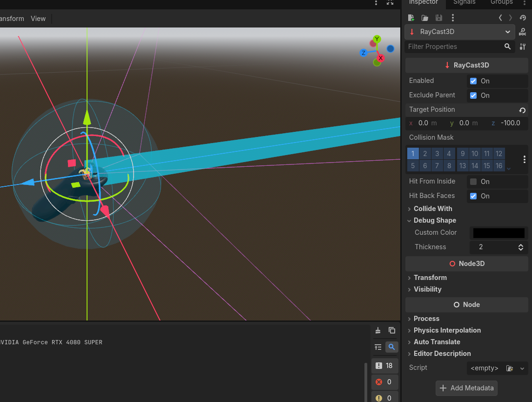Reset Target Position with the revert icon
This screenshot has height=402, width=532.
pyautogui.click(x=522, y=110)
